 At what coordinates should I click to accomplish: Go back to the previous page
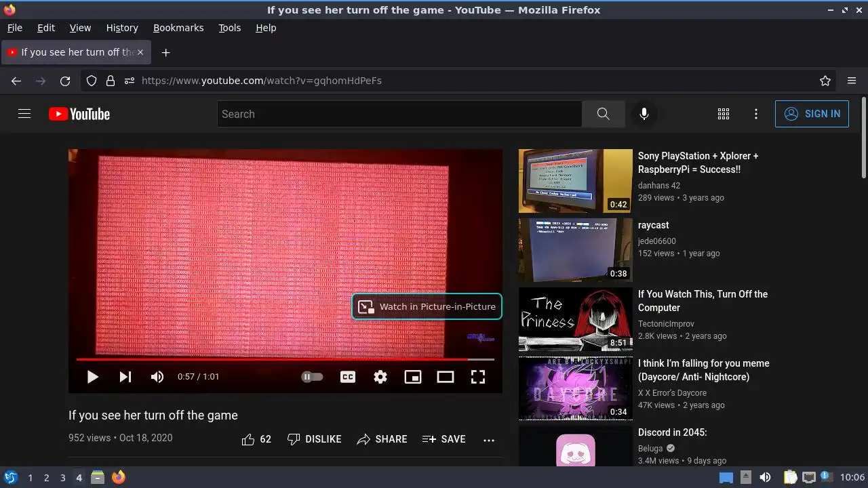tap(16, 81)
